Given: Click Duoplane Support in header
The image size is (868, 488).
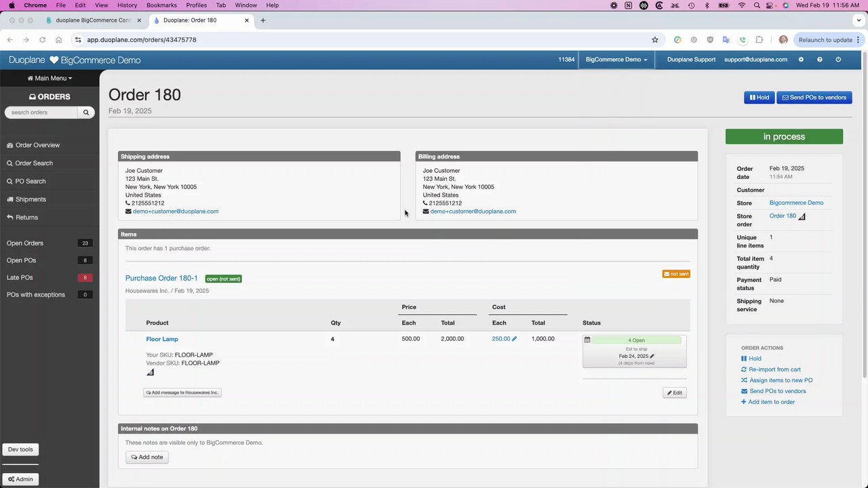Looking at the screenshot, I should (691, 60).
